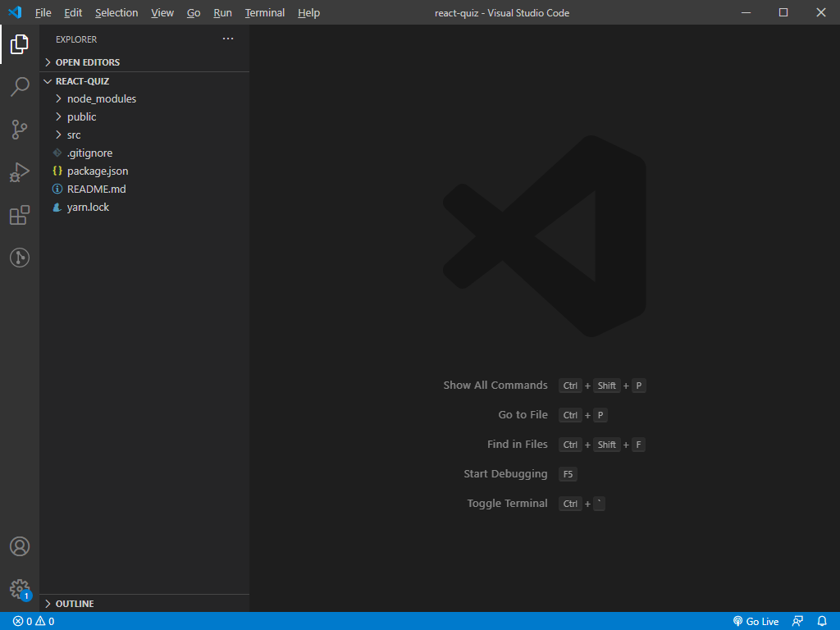Click the Start Debugging label
840x630 pixels.
pyautogui.click(x=505, y=473)
